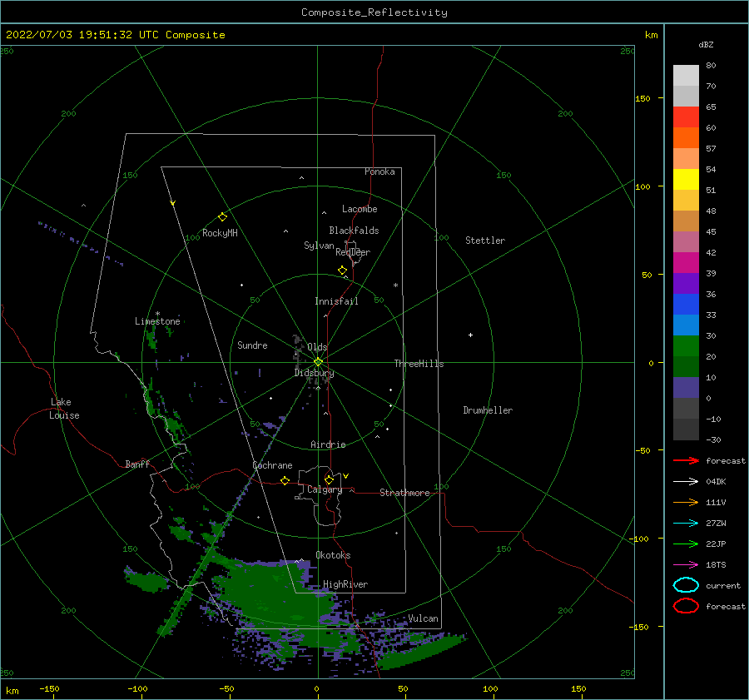Click the 39 dBZ magenta color swatch
Screen dimensions: 749x700
pos(686,262)
